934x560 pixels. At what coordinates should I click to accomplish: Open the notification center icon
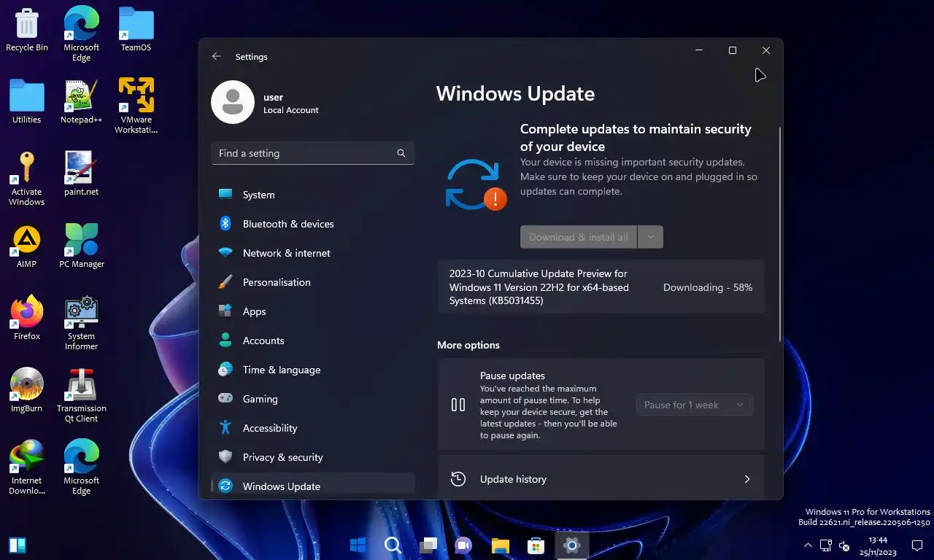pos(917,545)
